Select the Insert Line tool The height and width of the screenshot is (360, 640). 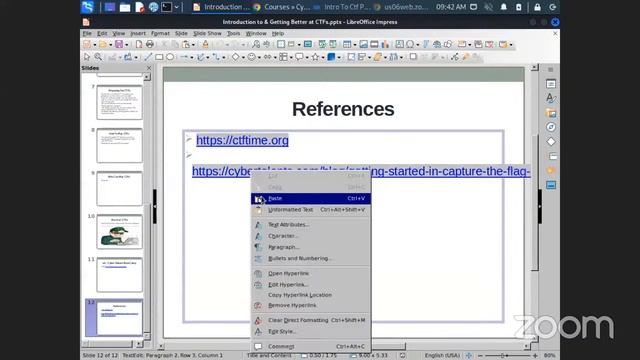coord(148,57)
